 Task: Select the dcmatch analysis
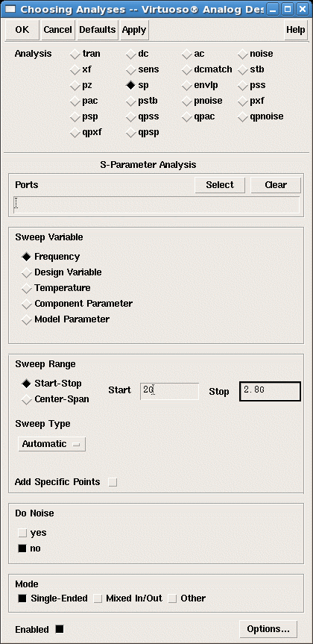click(186, 70)
